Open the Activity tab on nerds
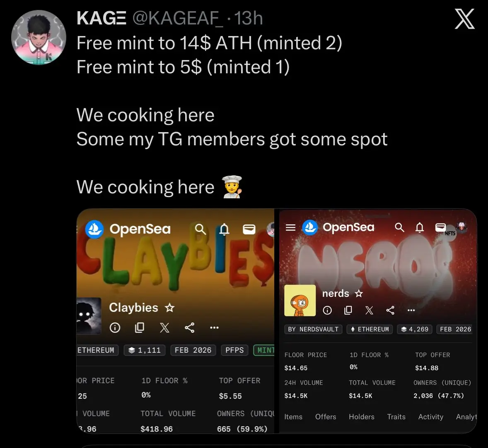Viewport: 488px width, 448px height. [430, 417]
